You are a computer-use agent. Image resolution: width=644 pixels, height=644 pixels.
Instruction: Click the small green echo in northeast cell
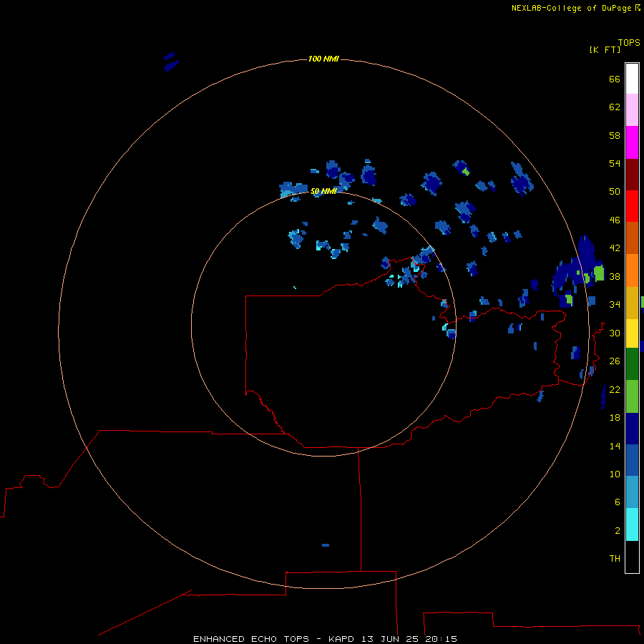coord(465,171)
